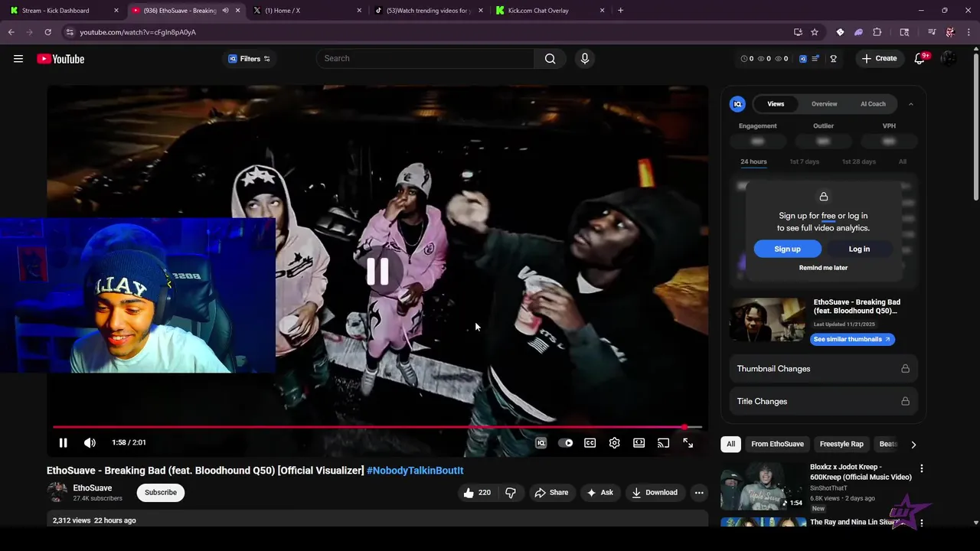Open the vidIQ trophy icon

pyautogui.click(x=833, y=59)
